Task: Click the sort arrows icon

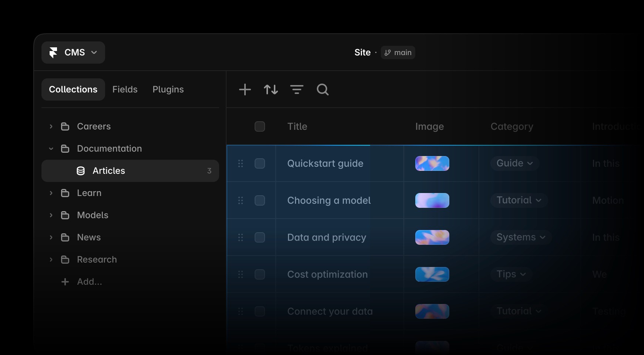Action: (x=271, y=89)
